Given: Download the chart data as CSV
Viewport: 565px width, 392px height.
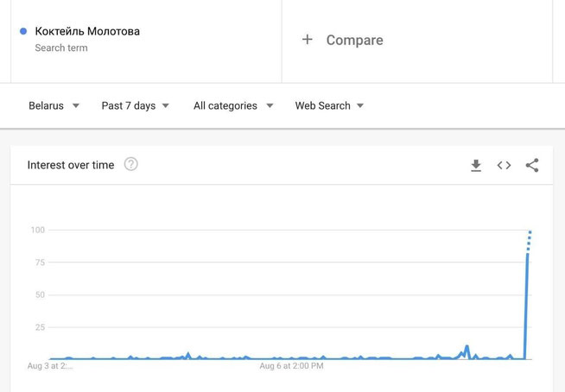Looking at the screenshot, I should (475, 165).
